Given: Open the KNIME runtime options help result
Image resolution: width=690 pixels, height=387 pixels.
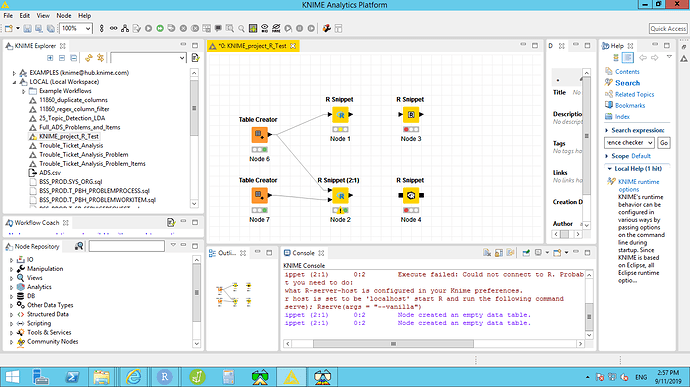Looking at the screenshot, I should tap(639, 185).
